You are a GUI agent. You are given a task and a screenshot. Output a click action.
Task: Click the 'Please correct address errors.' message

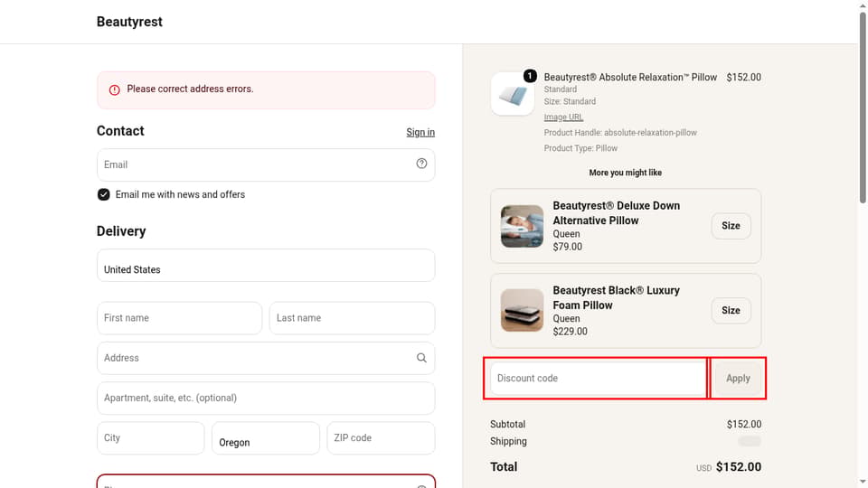click(x=190, y=89)
